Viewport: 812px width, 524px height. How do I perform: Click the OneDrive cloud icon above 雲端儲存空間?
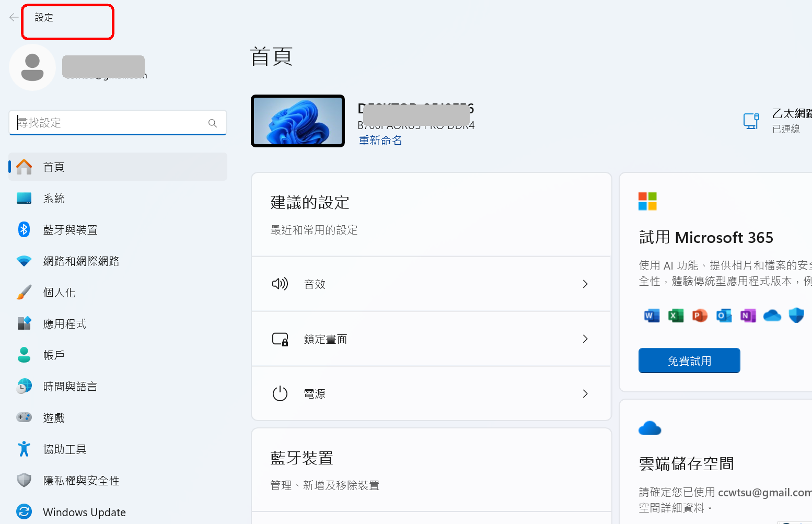tap(649, 428)
